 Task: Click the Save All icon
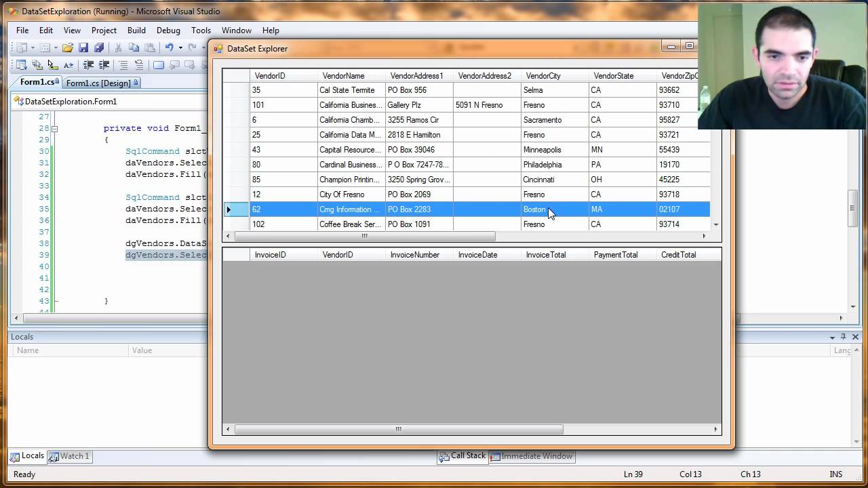point(99,47)
